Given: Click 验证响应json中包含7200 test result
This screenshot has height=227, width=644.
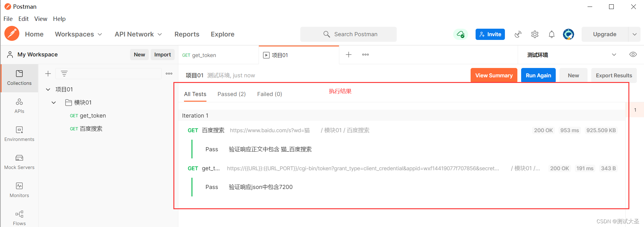Looking at the screenshot, I should pos(261,187).
